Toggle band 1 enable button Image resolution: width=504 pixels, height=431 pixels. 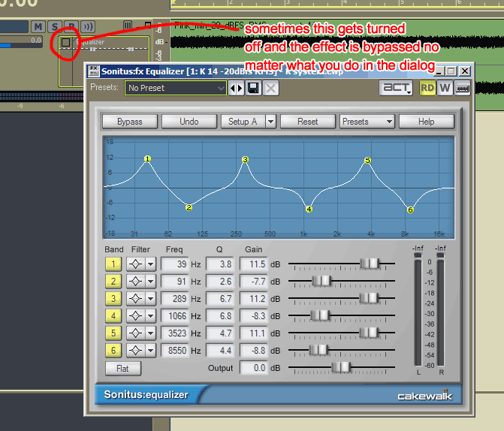click(x=113, y=264)
